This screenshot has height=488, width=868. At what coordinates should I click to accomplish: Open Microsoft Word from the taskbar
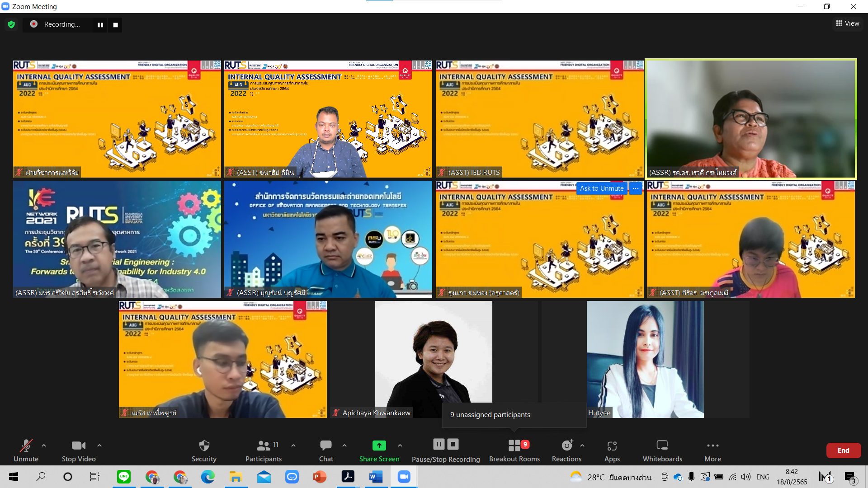(376, 477)
